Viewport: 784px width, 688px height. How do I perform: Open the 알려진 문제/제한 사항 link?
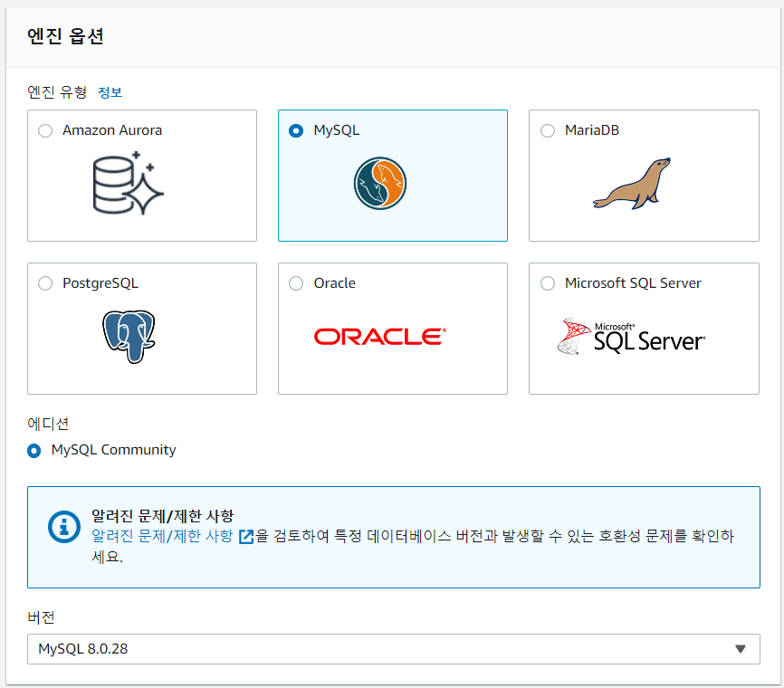pos(162,536)
